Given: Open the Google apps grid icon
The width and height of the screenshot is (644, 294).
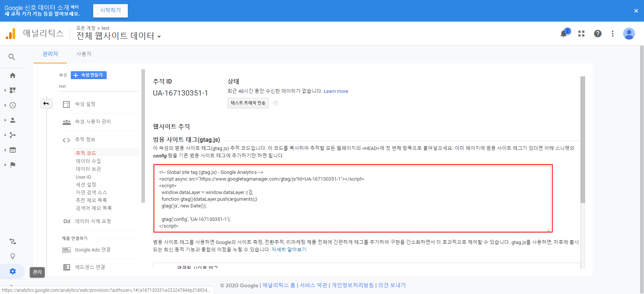Looking at the screenshot, I should (x=581, y=34).
